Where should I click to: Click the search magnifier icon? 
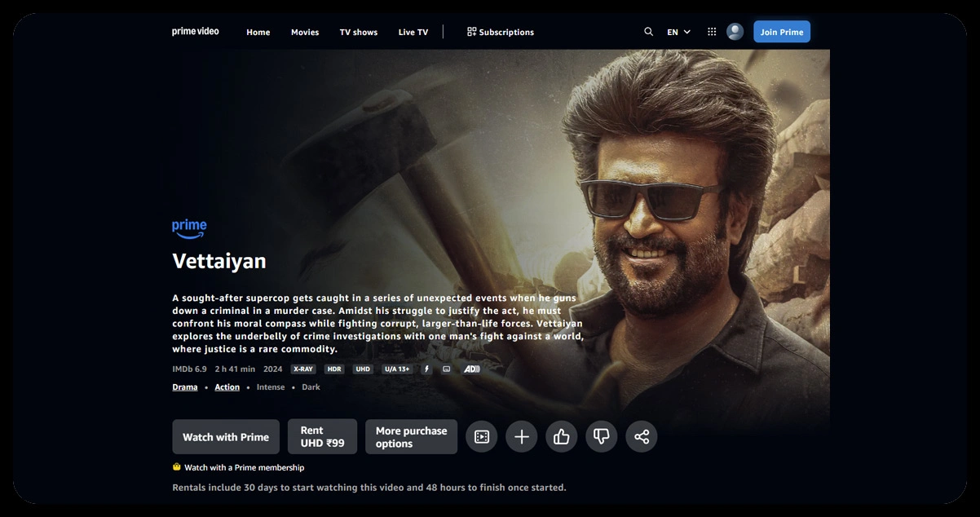(648, 32)
